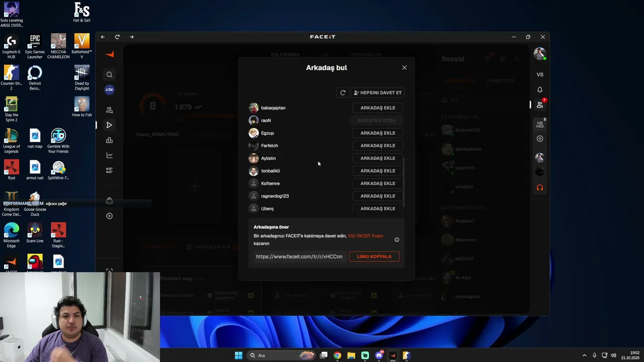The image size is (644, 362).
Task: Add tonbalikli as a friend
Action: point(377,170)
